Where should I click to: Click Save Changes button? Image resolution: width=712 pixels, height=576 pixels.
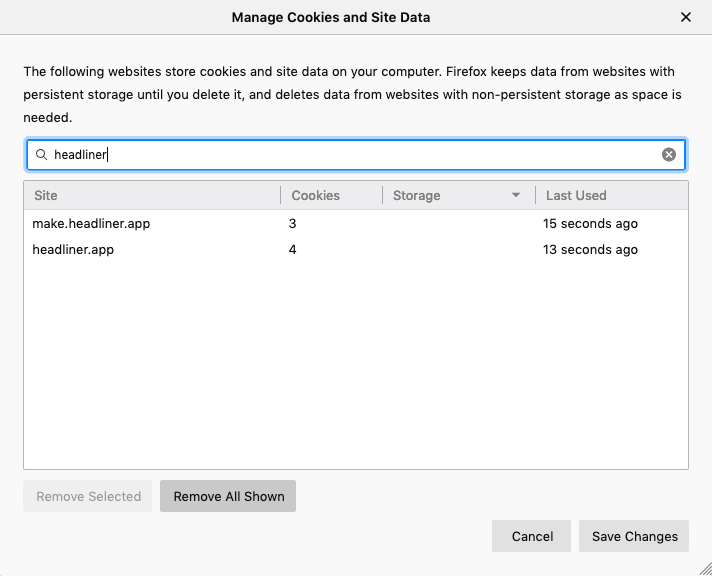tap(634, 536)
